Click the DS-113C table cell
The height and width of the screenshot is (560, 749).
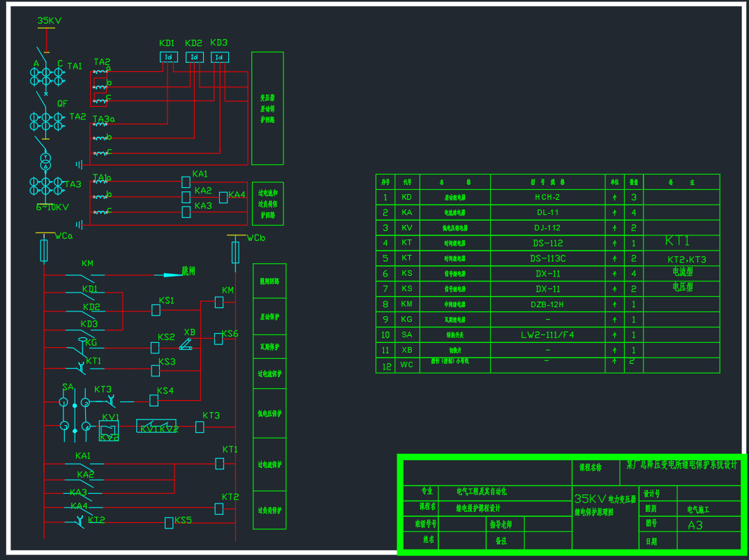click(547, 258)
